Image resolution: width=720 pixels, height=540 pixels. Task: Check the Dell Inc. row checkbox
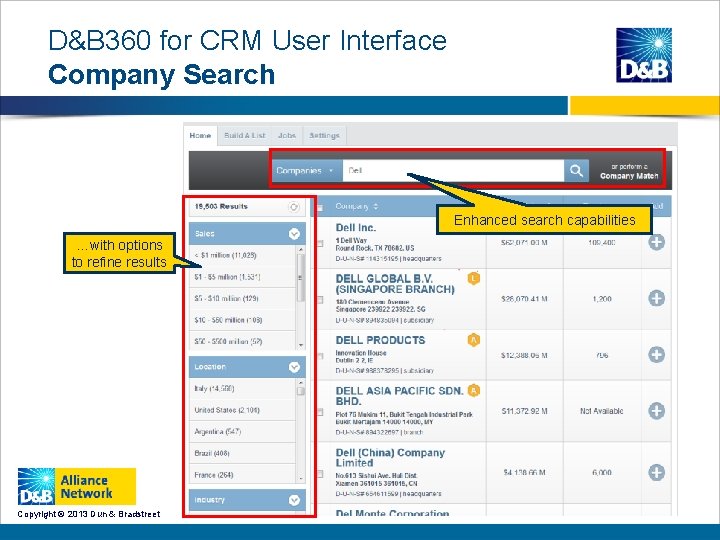click(x=320, y=243)
